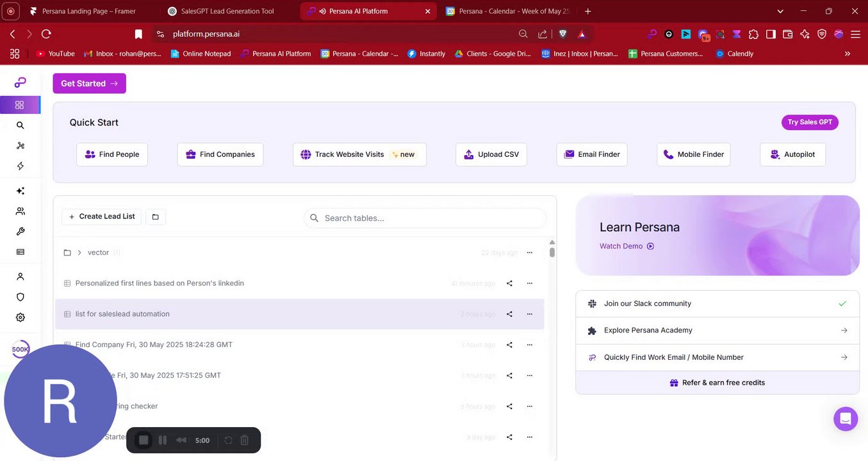Click the Watch Demo link
Viewport: 868px width, 461px height.
(x=626, y=246)
